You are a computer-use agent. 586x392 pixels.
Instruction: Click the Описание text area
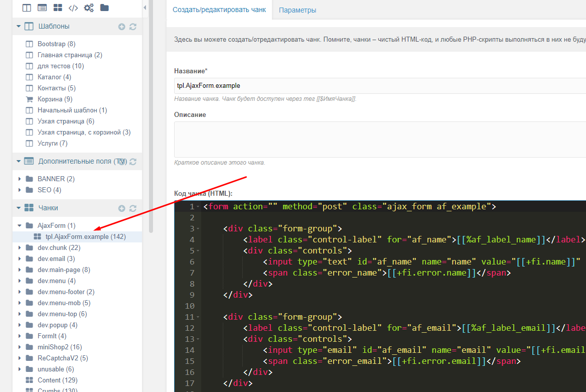click(380, 139)
